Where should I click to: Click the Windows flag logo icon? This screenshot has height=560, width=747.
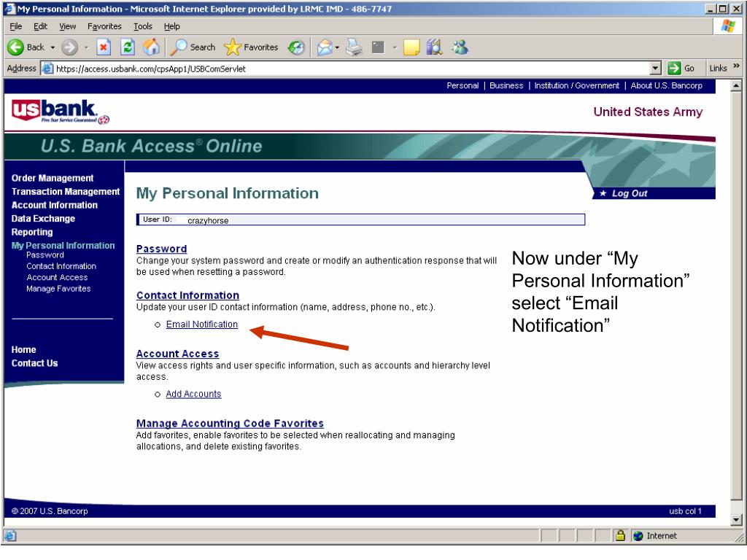(729, 26)
